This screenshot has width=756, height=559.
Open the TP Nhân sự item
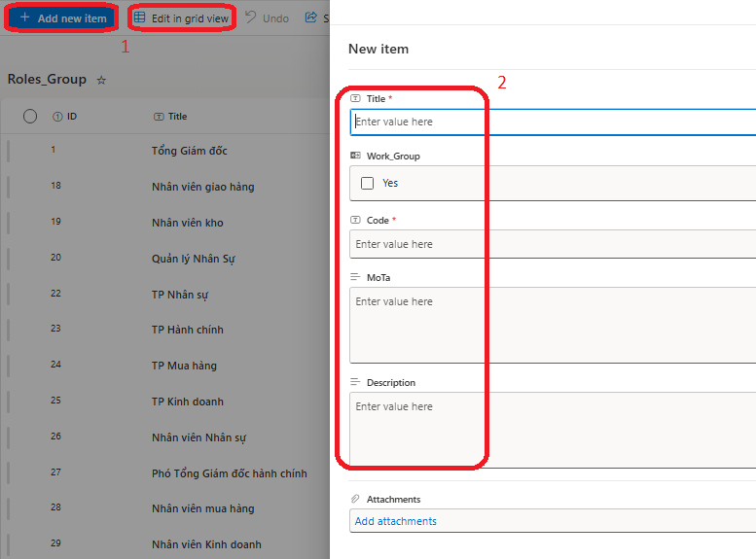coord(180,295)
